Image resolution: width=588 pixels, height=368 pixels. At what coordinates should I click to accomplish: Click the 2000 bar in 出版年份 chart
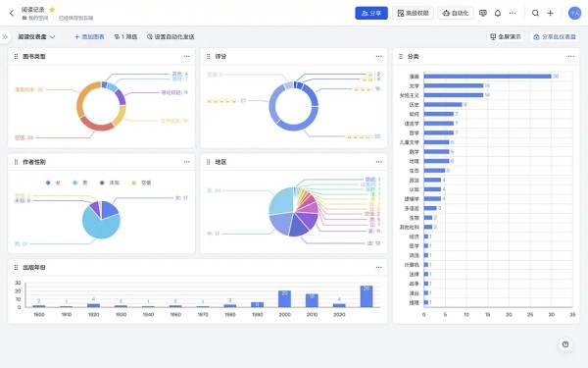(x=284, y=298)
